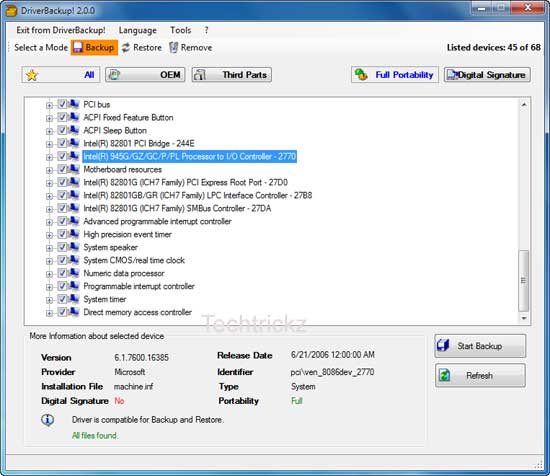Uncheck the PCI bus checkbox
This screenshot has width=550, height=476.
click(x=62, y=104)
